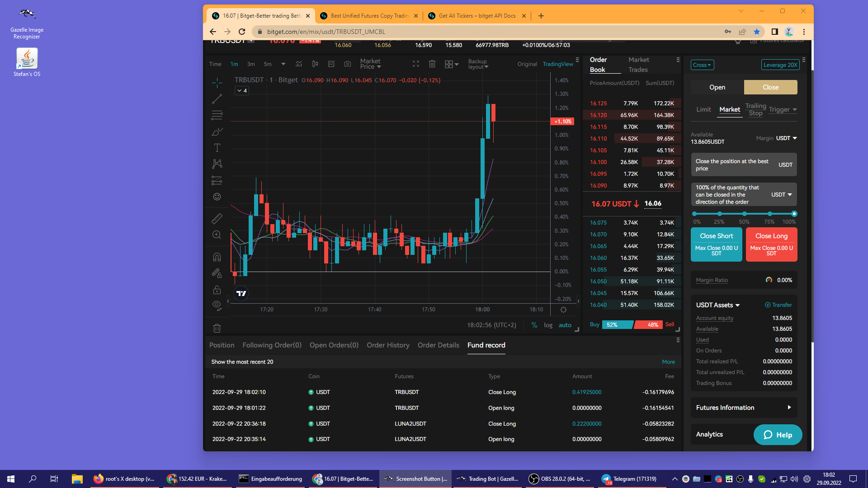Select the trend line drawing tool

coord(217,99)
